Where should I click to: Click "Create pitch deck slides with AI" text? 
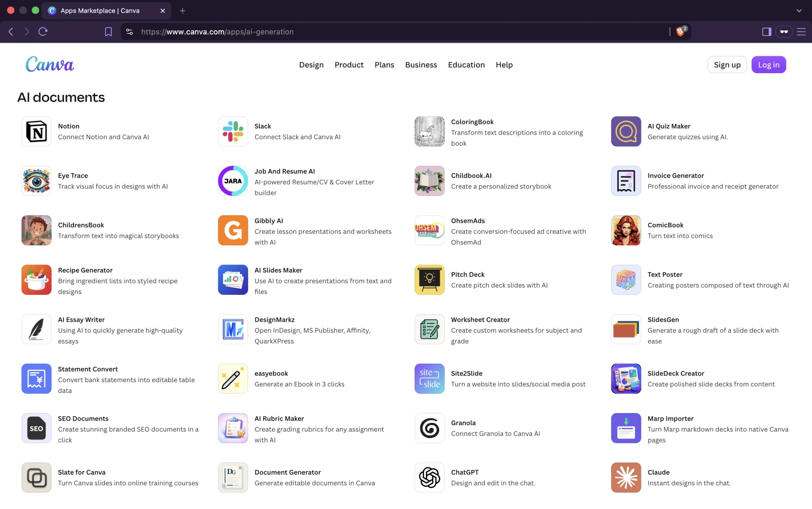(x=499, y=285)
